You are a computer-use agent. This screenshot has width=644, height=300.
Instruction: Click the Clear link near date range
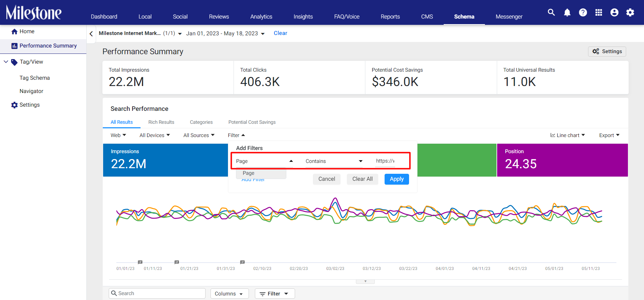click(x=280, y=33)
